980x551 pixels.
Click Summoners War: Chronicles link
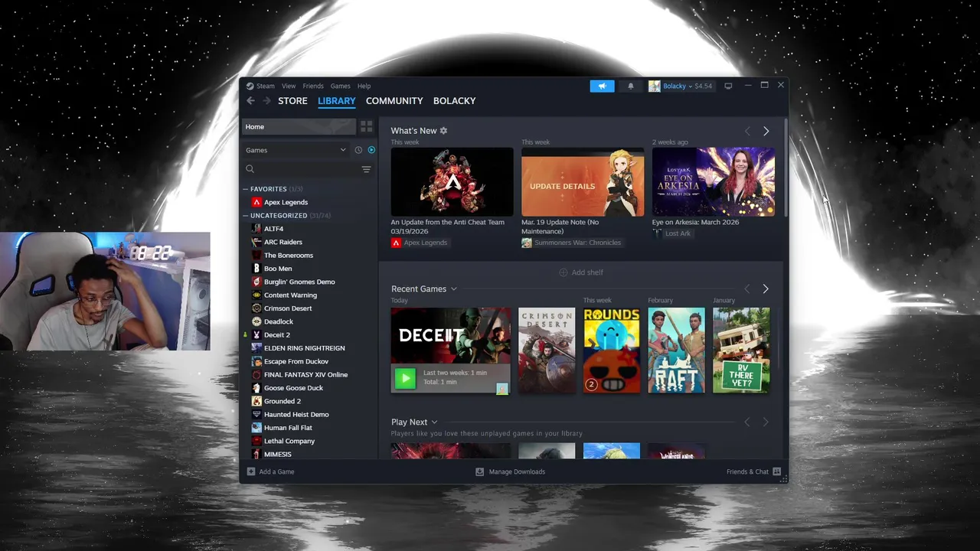click(577, 243)
